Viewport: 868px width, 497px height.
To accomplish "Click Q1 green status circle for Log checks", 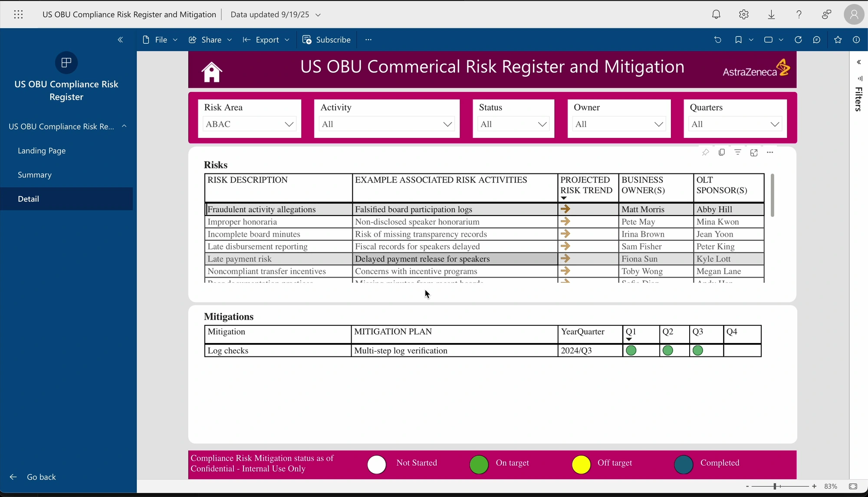I will coord(631,350).
